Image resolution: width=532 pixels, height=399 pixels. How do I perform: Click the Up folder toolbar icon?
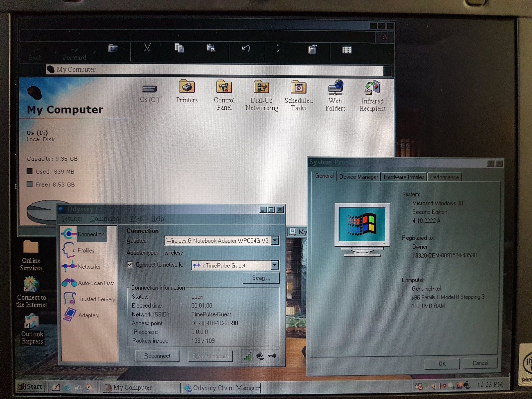coord(113,49)
